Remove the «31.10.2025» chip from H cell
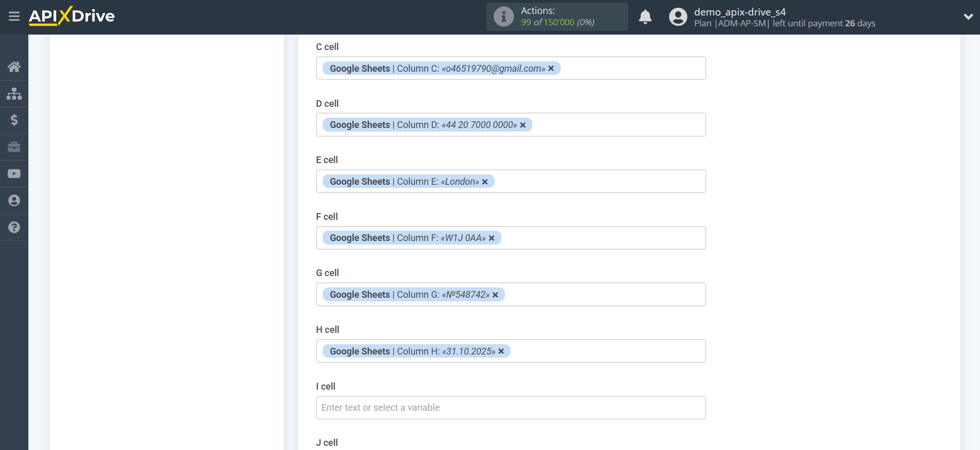The width and height of the screenshot is (980, 450). coord(501,351)
